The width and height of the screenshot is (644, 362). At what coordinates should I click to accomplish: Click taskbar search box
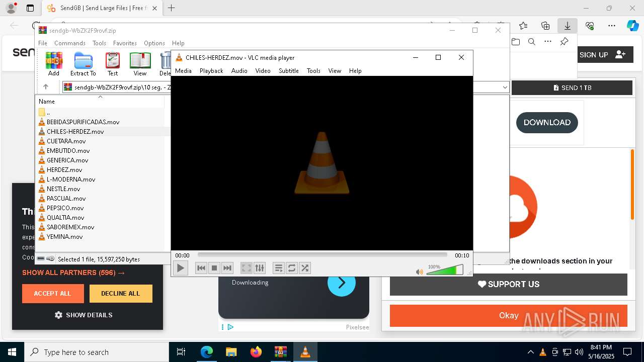tap(97, 352)
